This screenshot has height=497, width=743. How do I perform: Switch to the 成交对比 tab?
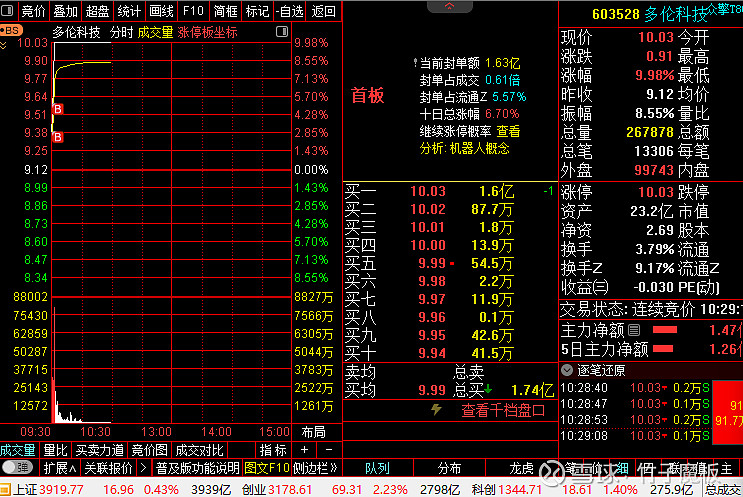pyautogui.click(x=199, y=450)
